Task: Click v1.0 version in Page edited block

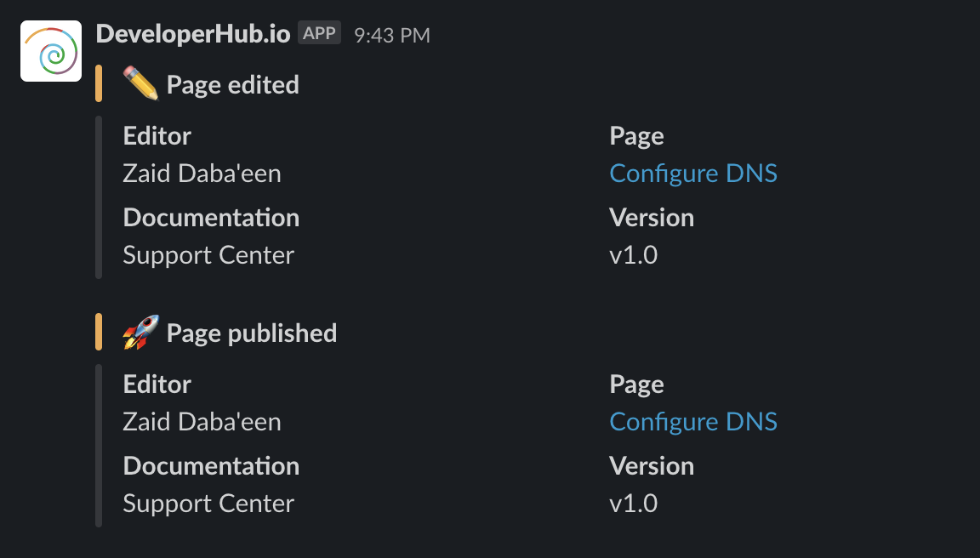Action: (633, 255)
